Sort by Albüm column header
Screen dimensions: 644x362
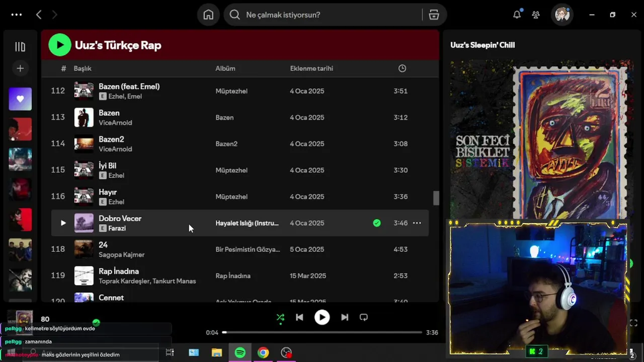225,68
